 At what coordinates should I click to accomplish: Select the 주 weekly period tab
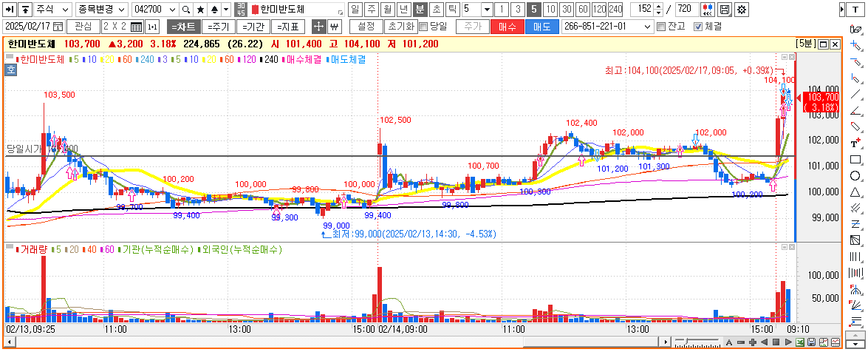pos(371,10)
